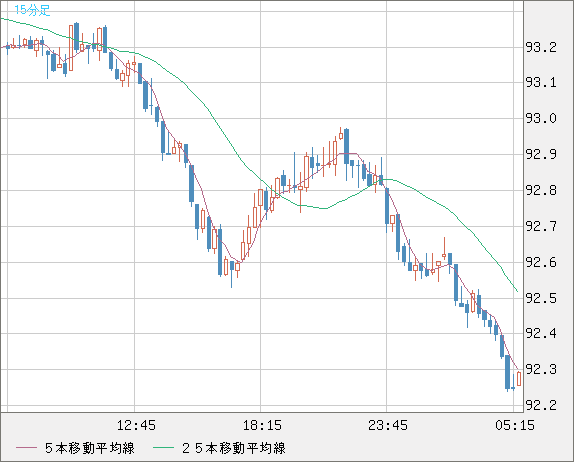This screenshot has width=574, height=462.
Task: Click the last red candlestick near 92.3
Action: (x=519, y=379)
